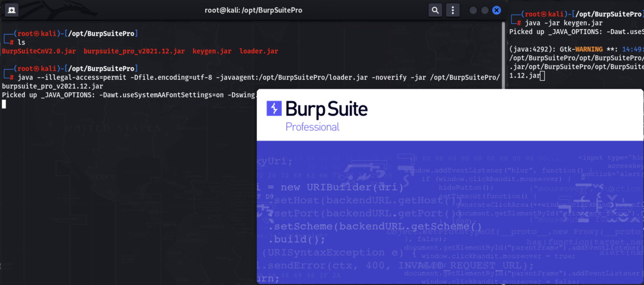Click the blue code area of splash
Screen dimensions: 644x285
tap(429, 215)
